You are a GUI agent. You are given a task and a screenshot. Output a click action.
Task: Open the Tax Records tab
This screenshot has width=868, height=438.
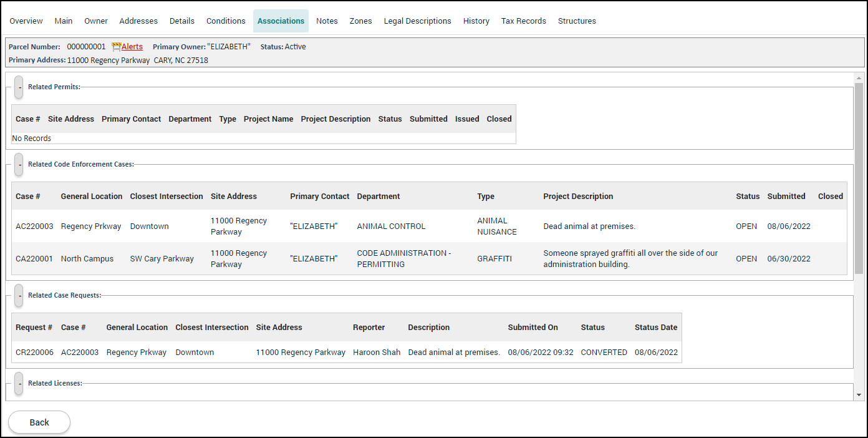(524, 21)
